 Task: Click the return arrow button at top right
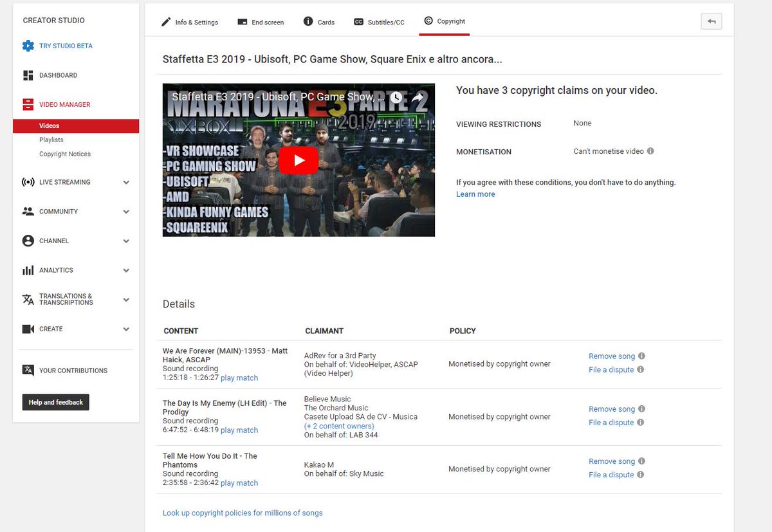[x=712, y=21]
